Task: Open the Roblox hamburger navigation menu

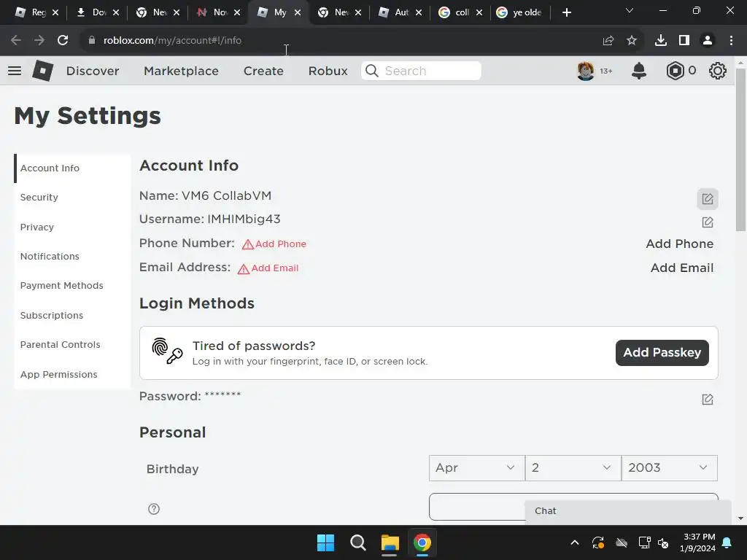Action: [x=15, y=71]
